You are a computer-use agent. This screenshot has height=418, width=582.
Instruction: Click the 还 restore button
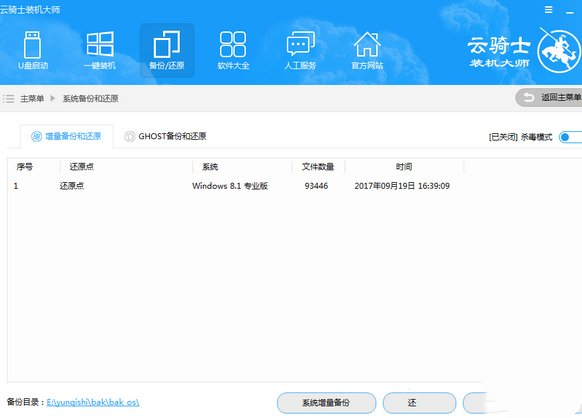[419, 403]
